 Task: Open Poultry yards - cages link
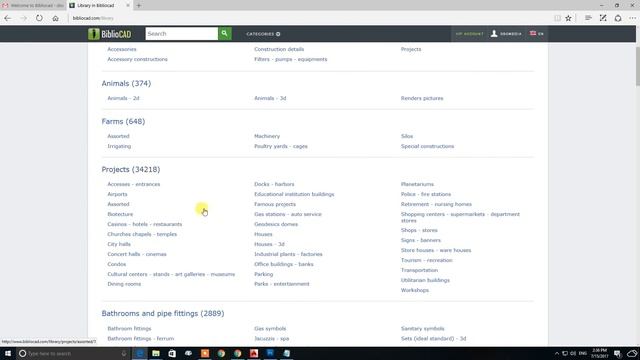pyautogui.click(x=281, y=146)
